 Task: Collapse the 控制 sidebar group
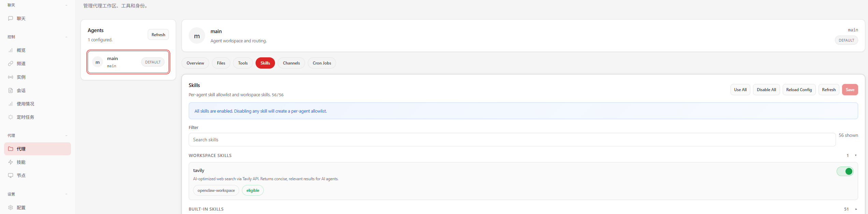coord(66,37)
